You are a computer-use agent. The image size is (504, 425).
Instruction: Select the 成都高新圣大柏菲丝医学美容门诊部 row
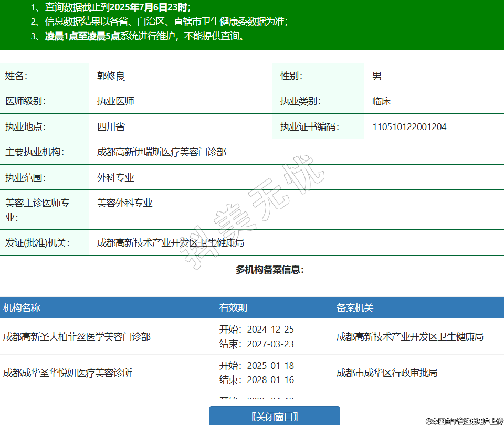click(x=77, y=337)
